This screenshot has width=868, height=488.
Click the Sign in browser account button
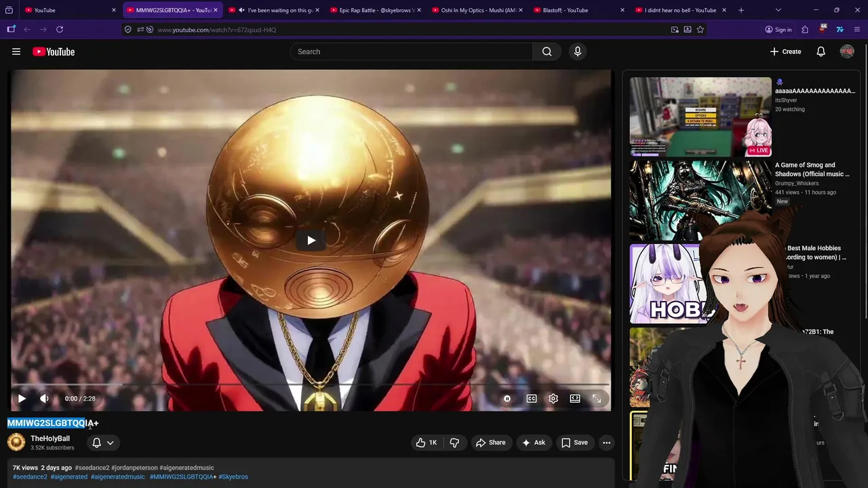click(x=778, y=29)
